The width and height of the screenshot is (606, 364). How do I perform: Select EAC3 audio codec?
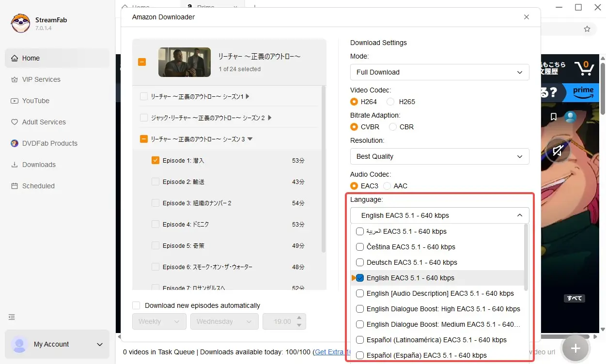pyautogui.click(x=354, y=186)
